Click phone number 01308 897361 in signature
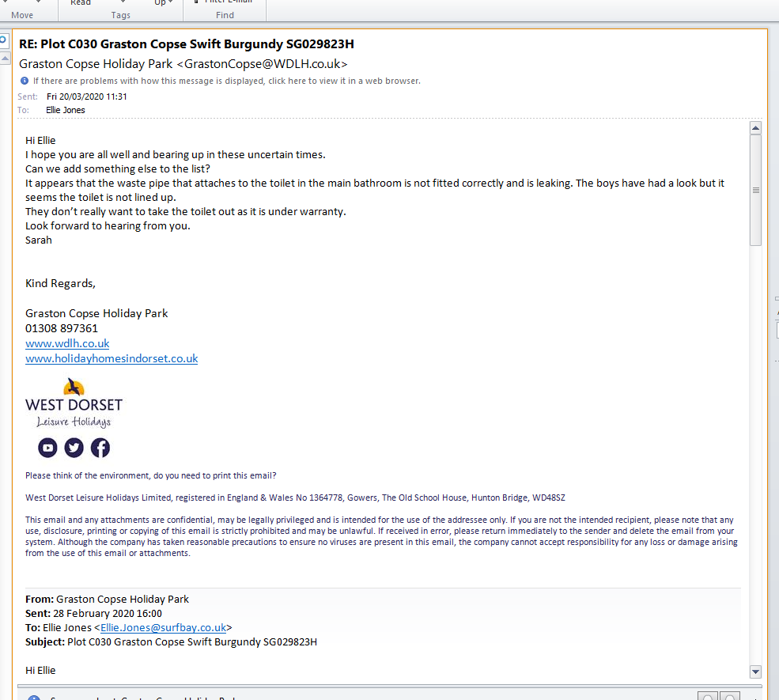Screen dimensions: 779x700 (x=62, y=328)
